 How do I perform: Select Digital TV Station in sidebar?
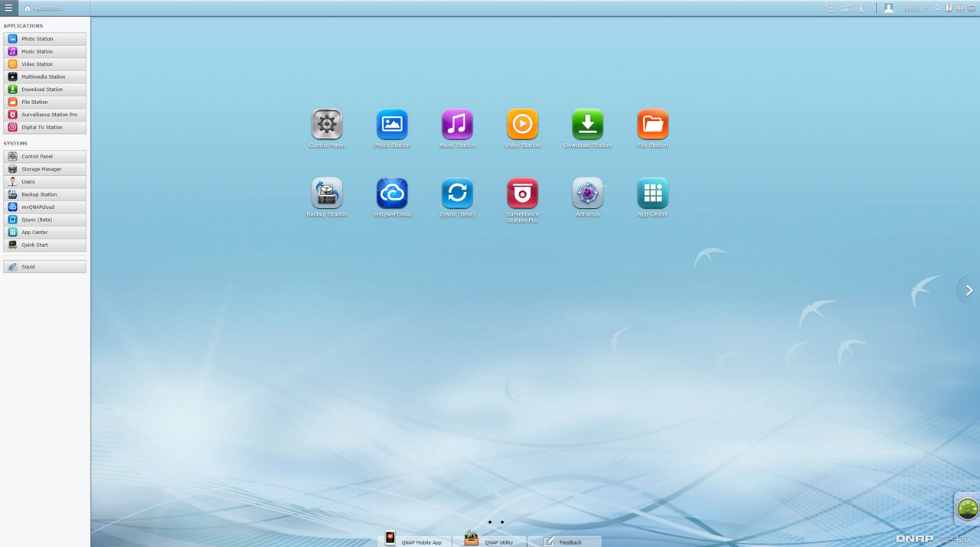pyautogui.click(x=44, y=127)
